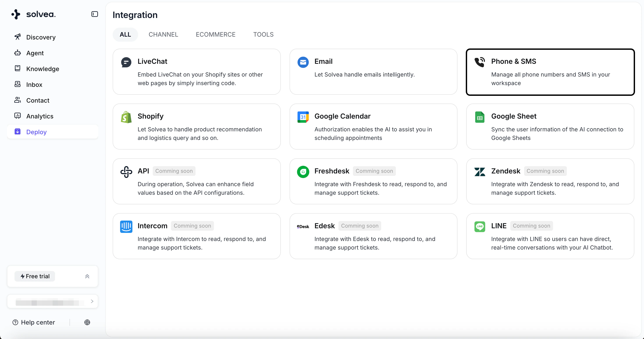
Task: Click the Shopify bag icon
Action: point(126,117)
